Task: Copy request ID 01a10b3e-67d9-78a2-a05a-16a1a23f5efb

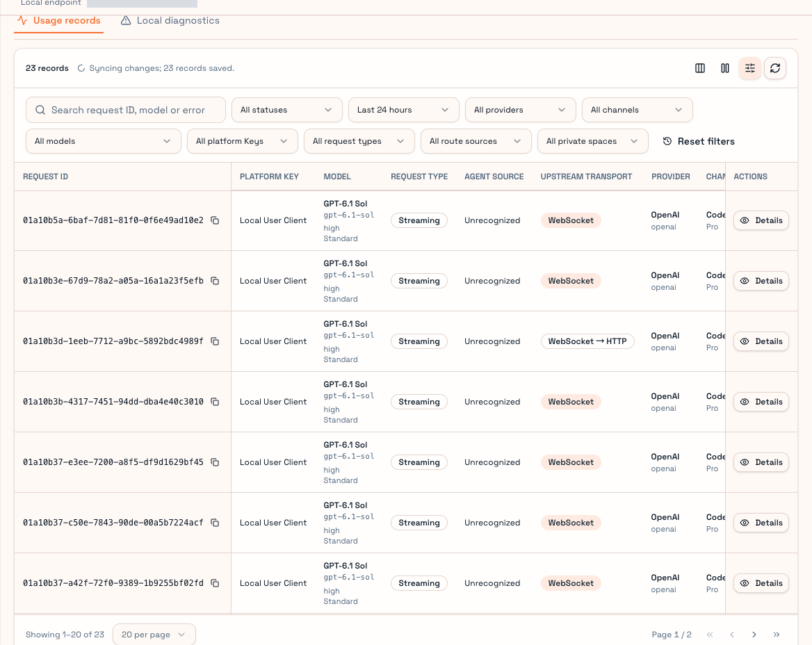Action: (215, 281)
